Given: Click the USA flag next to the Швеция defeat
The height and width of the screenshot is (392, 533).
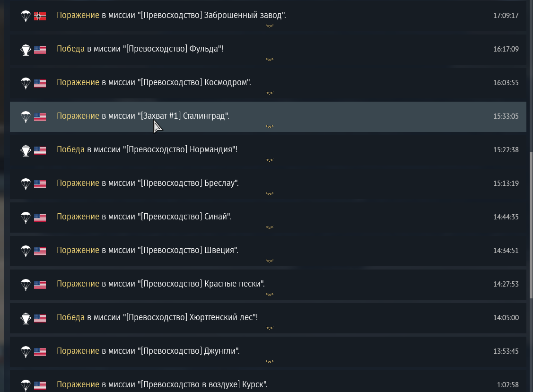Looking at the screenshot, I should point(40,250).
